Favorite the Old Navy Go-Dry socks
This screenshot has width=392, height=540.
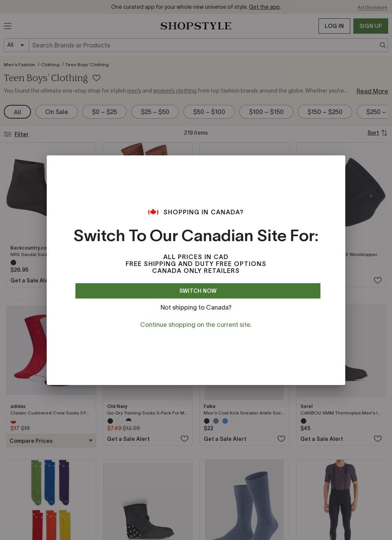tap(185, 439)
